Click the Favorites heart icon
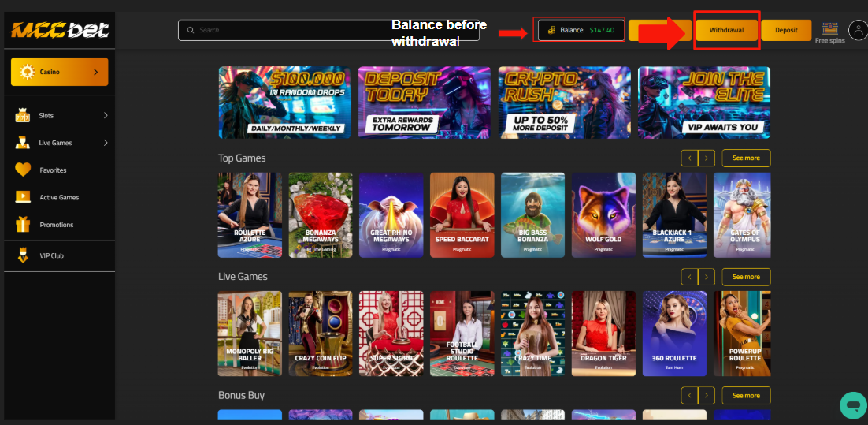Viewport: 868px width, 425px height. [23, 170]
